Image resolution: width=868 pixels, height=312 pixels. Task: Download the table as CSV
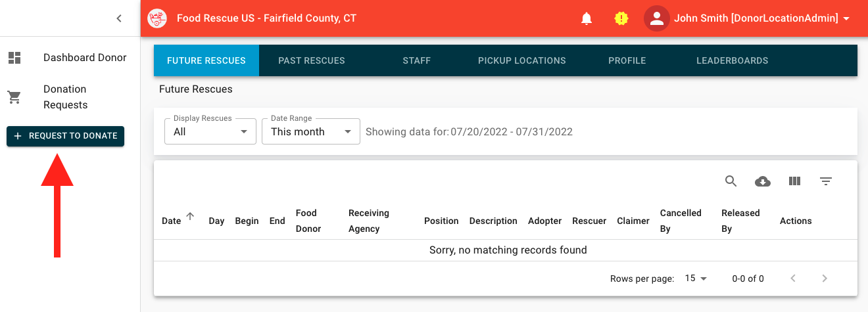click(763, 181)
